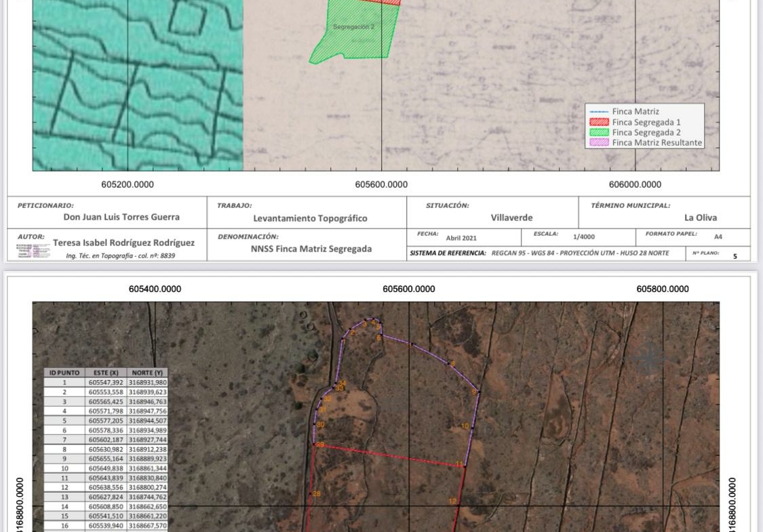Click the Finca Matriz line symbol in legend

click(x=599, y=112)
